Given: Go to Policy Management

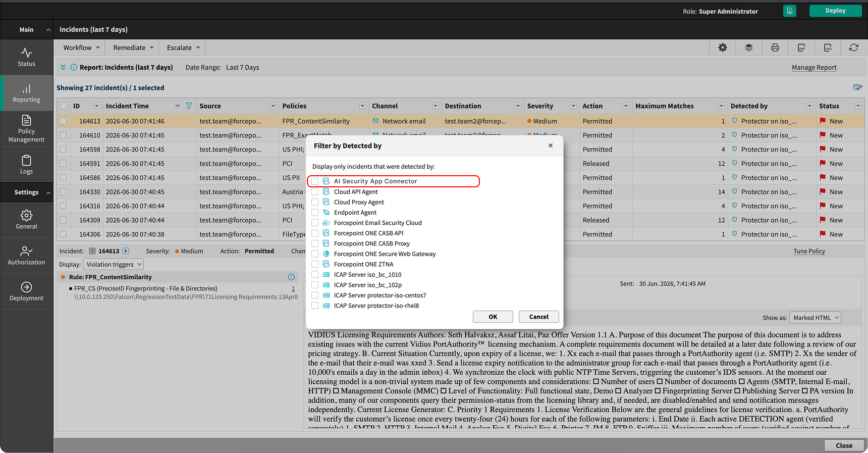Looking at the screenshot, I should pyautogui.click(x=26, y=129).
